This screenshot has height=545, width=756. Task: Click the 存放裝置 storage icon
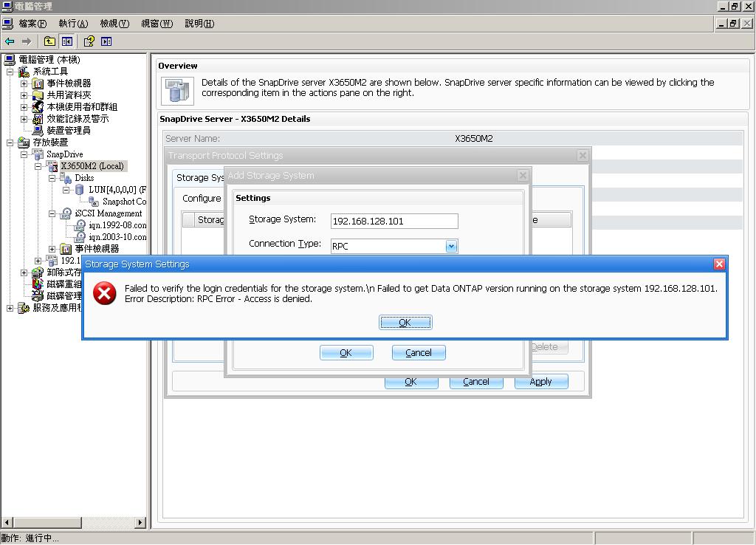pyautogui.click(x=24, y=143)
